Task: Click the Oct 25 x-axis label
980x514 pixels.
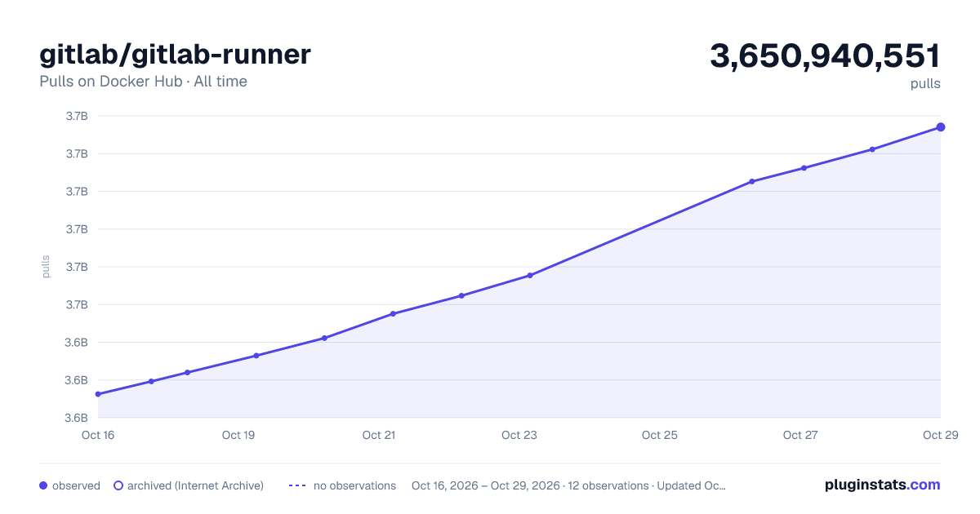Action: coord(660,435)
